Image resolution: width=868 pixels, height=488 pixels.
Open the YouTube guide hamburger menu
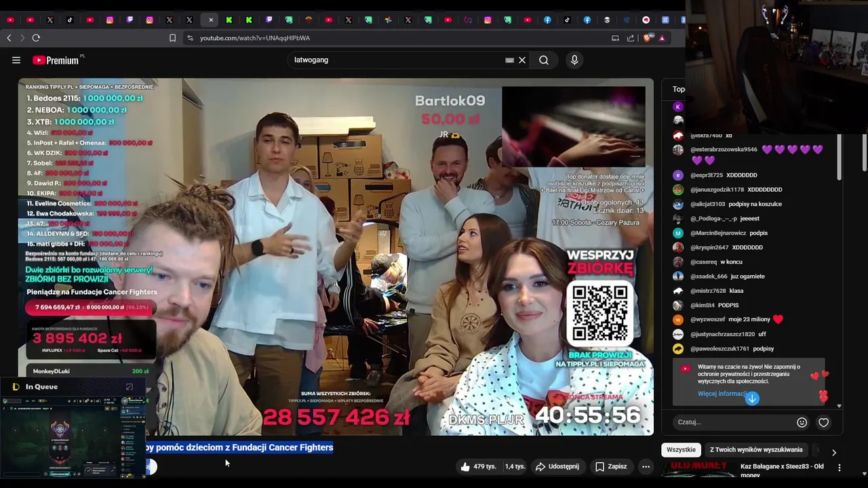click(x=16, y=60)
